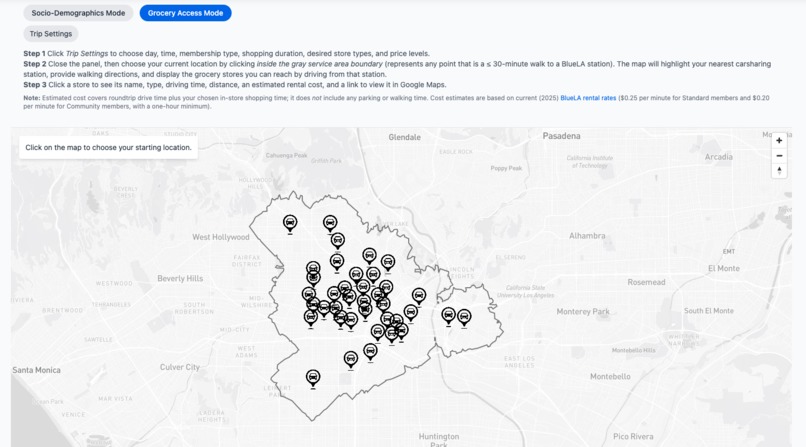Click the Step 2 instruction heading

(x=34, y=64)
